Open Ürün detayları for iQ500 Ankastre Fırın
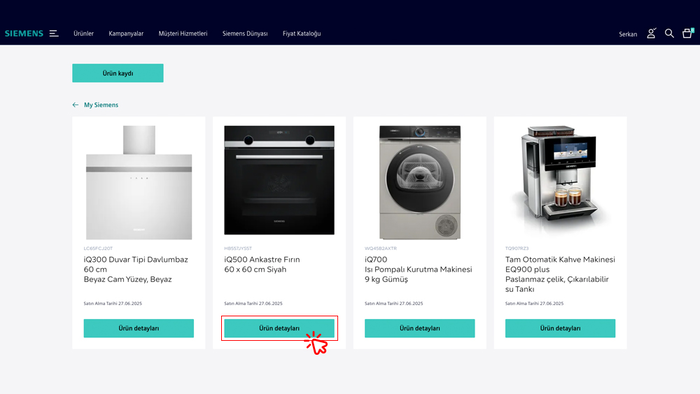This screenshot has height=394, width=700. coord(279,328)
